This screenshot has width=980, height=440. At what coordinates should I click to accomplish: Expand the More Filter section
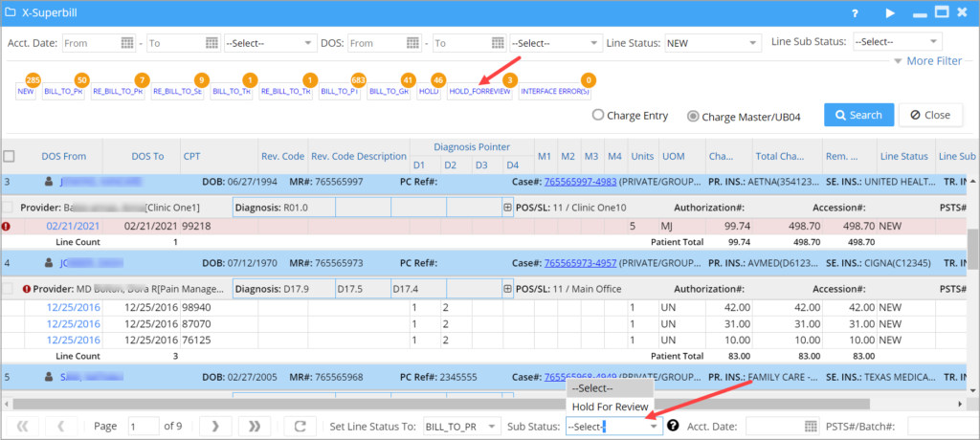927,60
